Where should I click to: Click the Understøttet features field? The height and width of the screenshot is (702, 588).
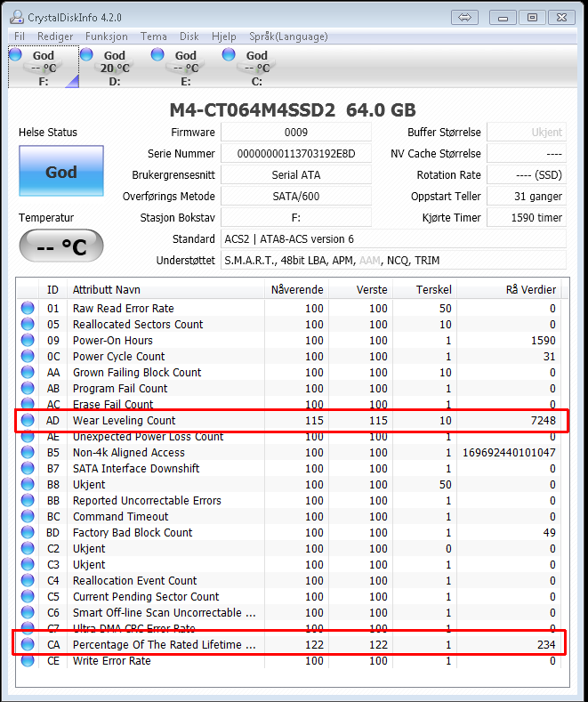point(393,260)
